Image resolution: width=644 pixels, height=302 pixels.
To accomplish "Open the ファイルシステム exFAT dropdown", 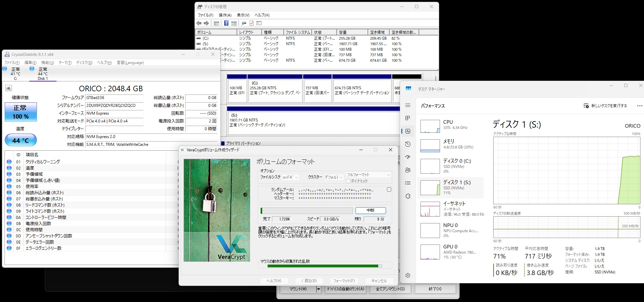I will click(x=291, y=177).
